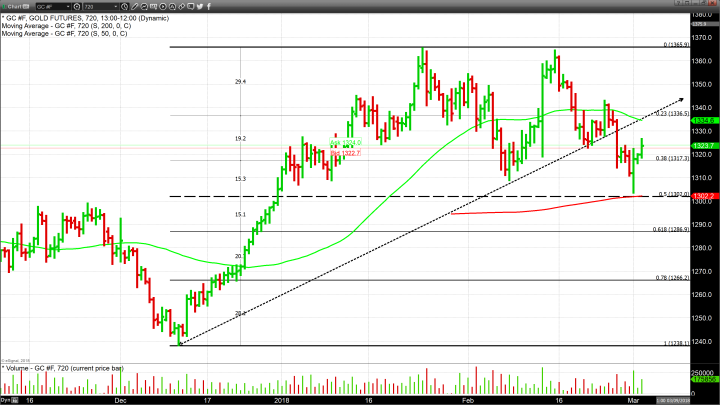Click the dashed 0.5 Fibonacci level line
The image size is (720, 405).
pos(400,197)
